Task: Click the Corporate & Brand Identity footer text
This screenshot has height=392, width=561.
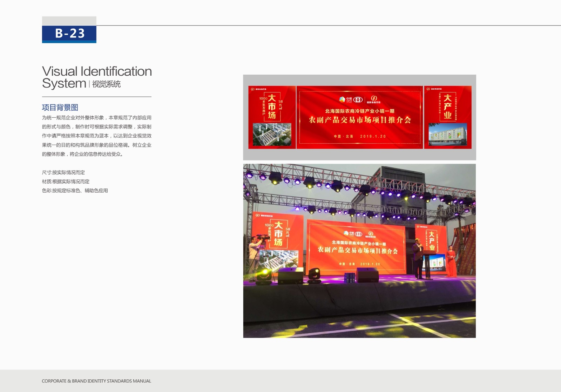Action: [96, 381]
